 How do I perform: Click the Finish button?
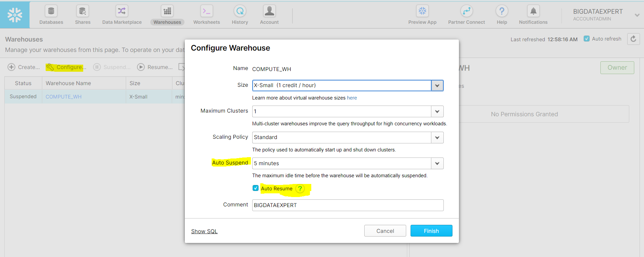(x=431, y=231)
